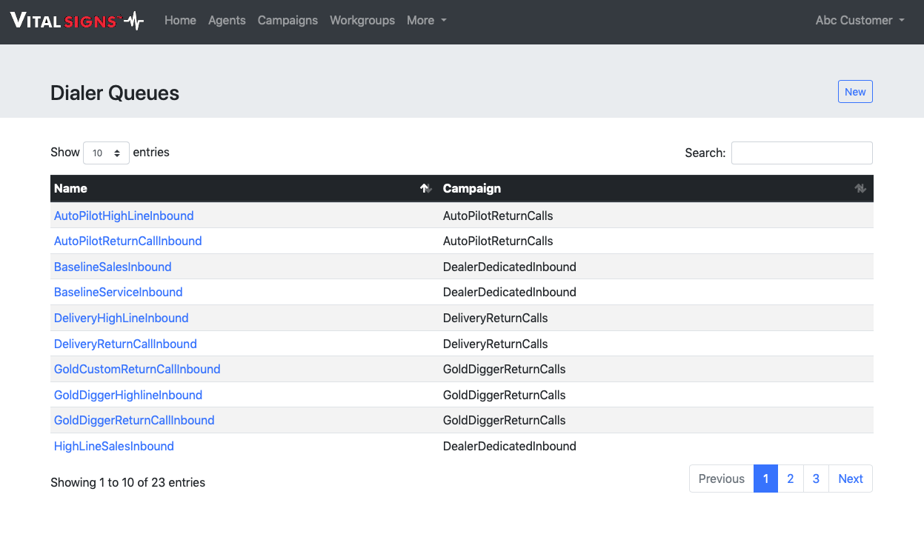Open the AutoPilotHighLineInbound queue link
The image size is (924, 560).
click(x=124, y=216)
